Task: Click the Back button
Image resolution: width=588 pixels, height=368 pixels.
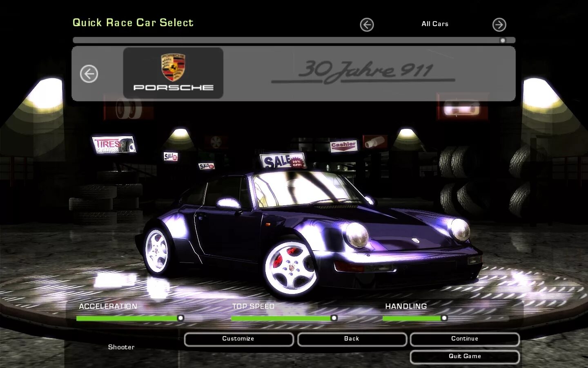Action: 352,339
